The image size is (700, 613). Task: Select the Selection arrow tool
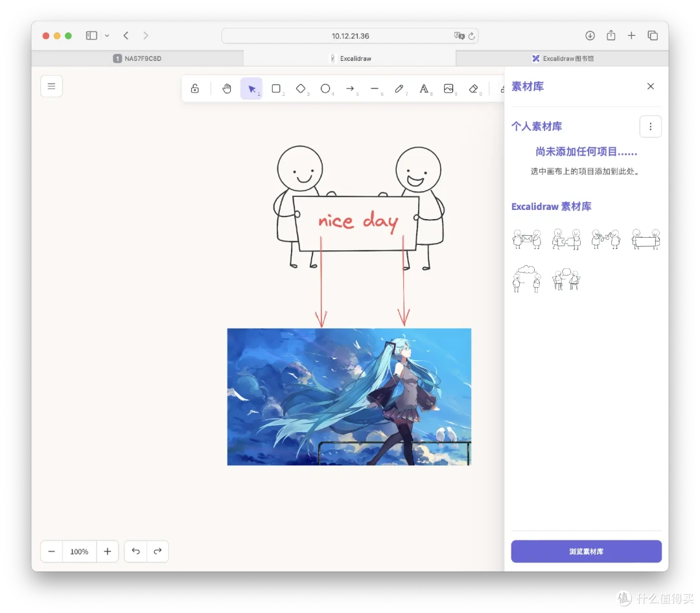[x=251, y=88]
